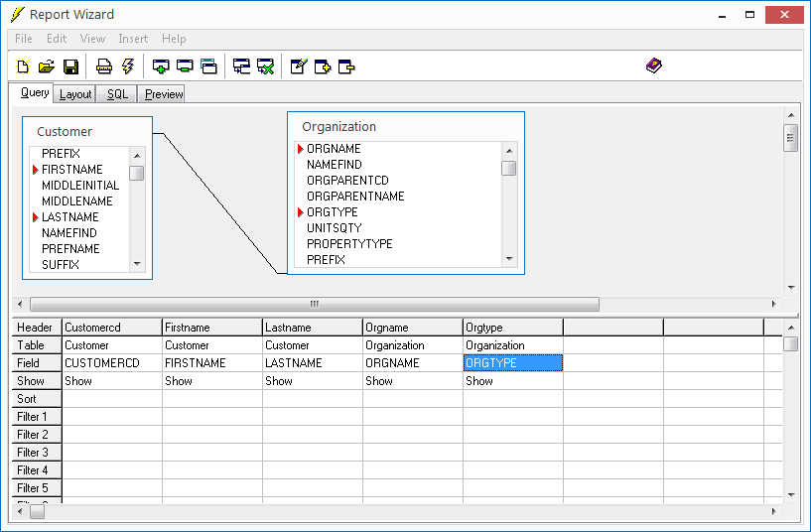Click the Customercd header cell
Screen dimensions: 811x532
[112, 328]
